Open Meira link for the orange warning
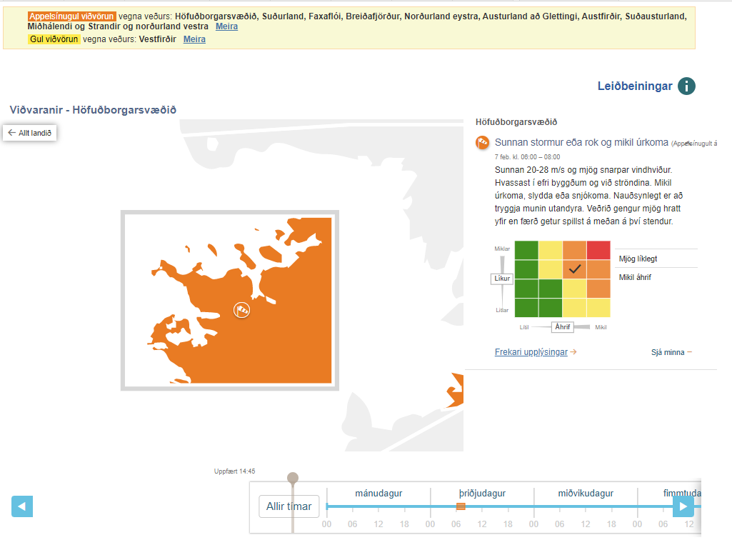732x560 pixels. pos(226,26)
